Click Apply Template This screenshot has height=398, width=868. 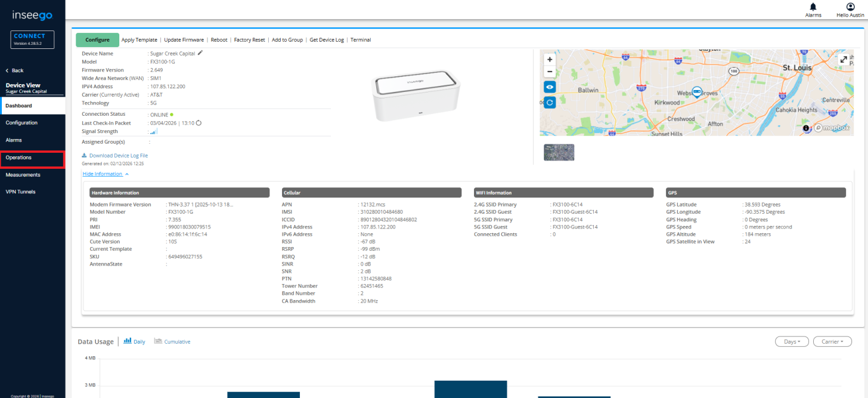click(x=139, y=40)
